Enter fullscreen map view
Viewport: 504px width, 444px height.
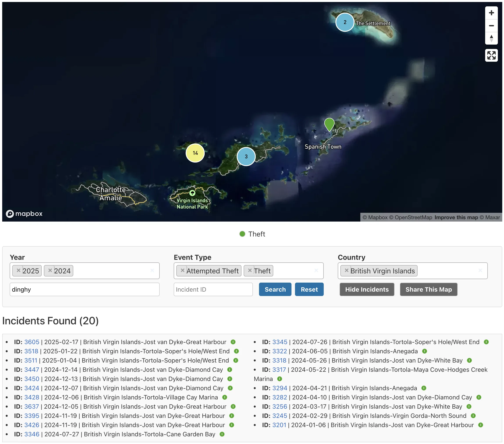[491, 56]
